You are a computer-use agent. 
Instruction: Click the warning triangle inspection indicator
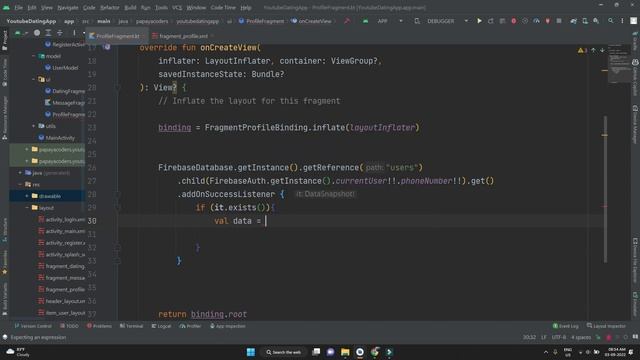click(582, 50)
